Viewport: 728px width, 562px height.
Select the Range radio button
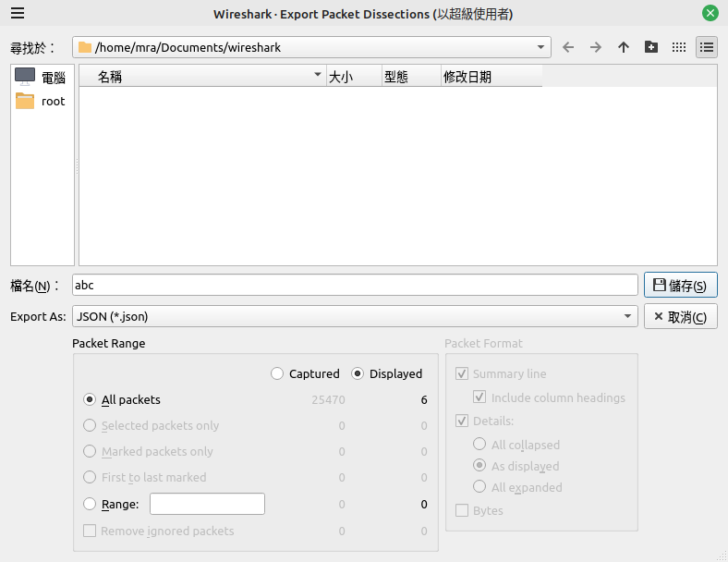click(x=90, y=504)
